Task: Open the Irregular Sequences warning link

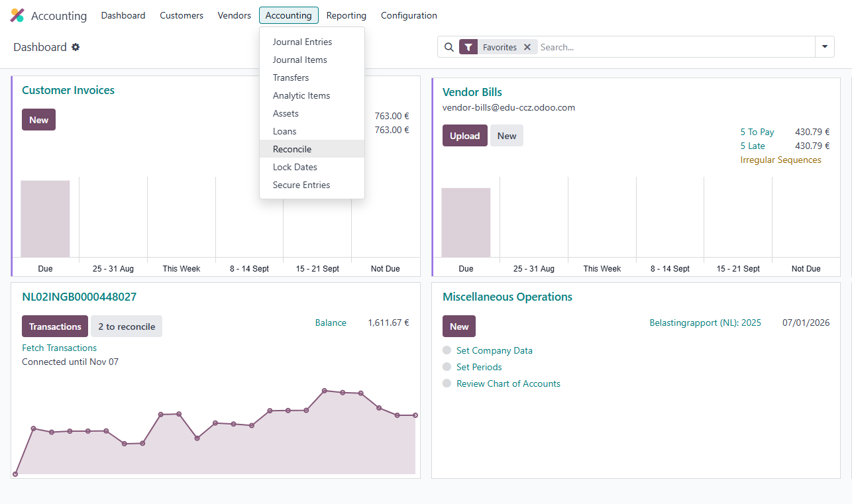Action: click(x=780, y=160)
